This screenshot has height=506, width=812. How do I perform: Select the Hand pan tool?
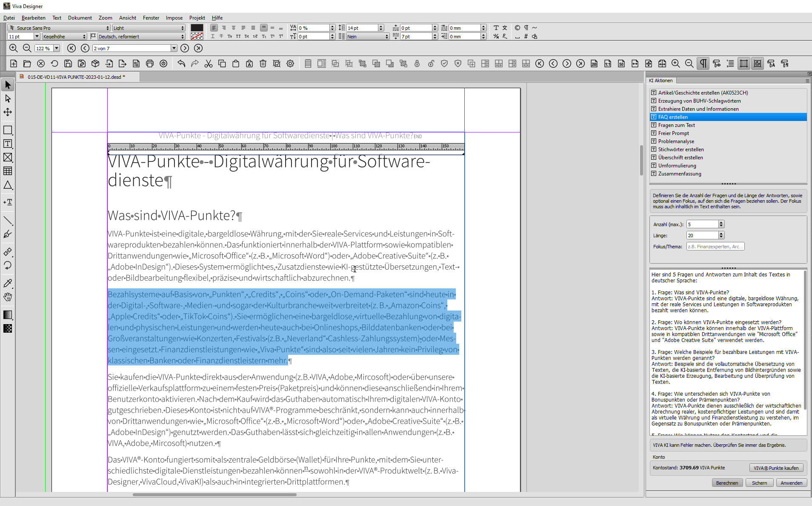pyautogui.click(x=8, y=297)
